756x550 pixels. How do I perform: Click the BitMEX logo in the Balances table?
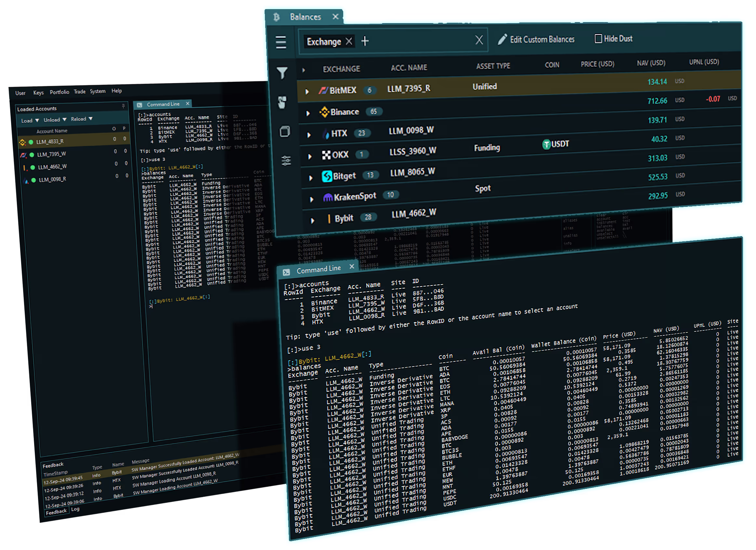(323, 90)
